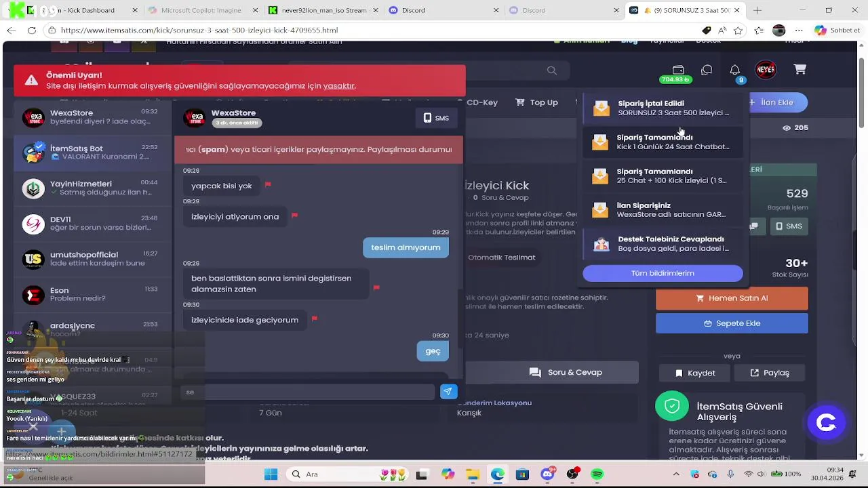Flag the "ben baslattiktan sonra" message
Image resolution: width=868 pixels, height=488 pixels.
(376, 287)
